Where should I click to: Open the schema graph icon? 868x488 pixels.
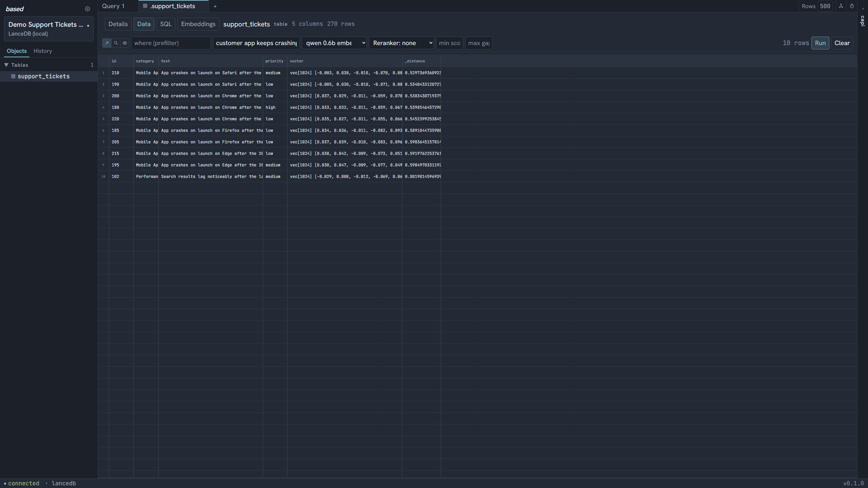click(841, 6)
